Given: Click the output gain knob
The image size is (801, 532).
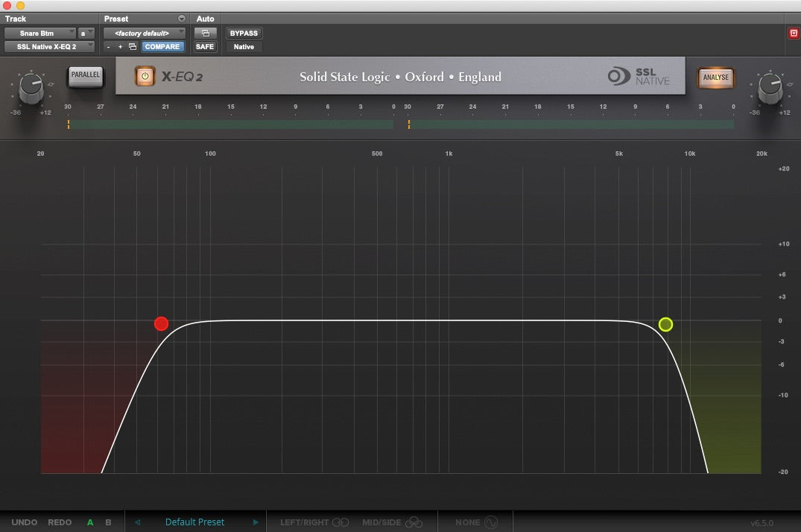Looking at the screenshot, I should 770,87.
